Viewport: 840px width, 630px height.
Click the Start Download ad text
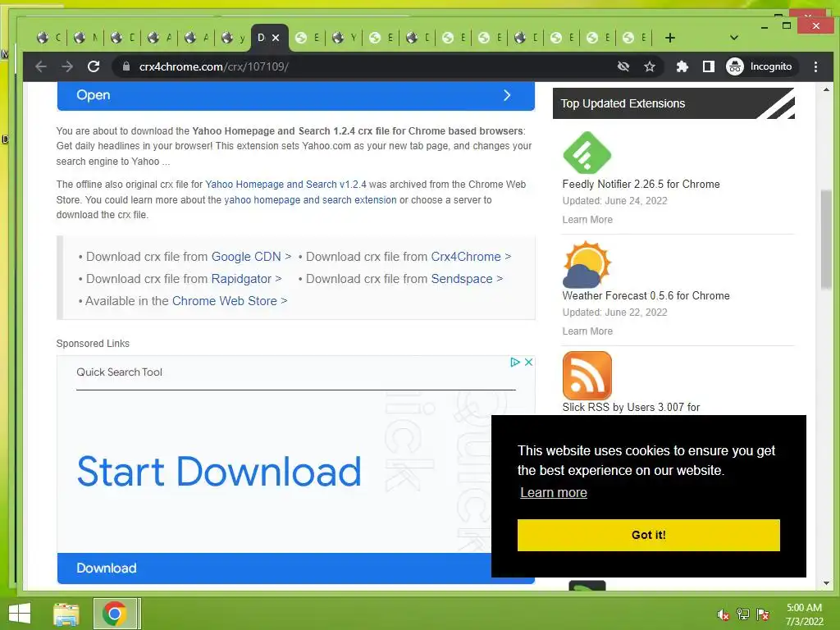coord(219,472)
